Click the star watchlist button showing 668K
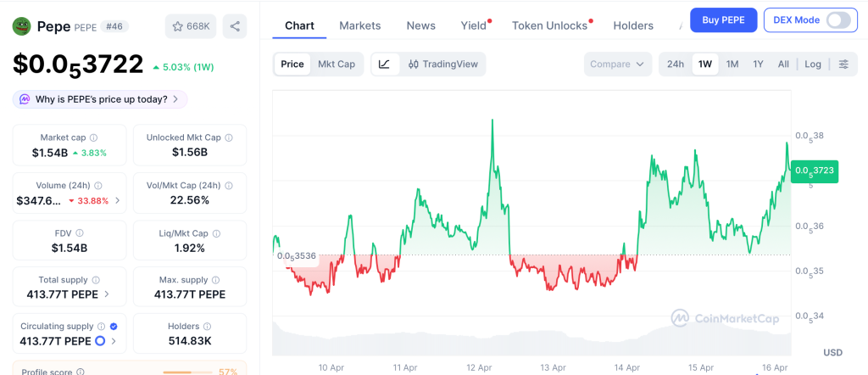 (x=191, y=26)
